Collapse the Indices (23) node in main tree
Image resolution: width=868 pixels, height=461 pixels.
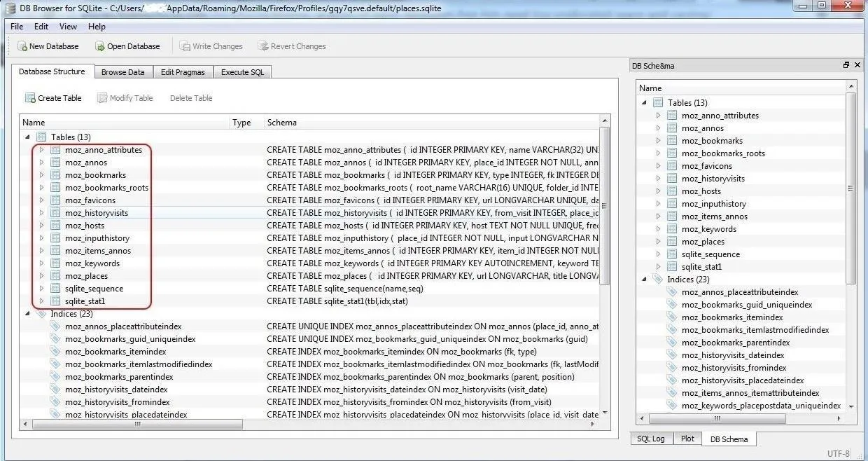27,314
